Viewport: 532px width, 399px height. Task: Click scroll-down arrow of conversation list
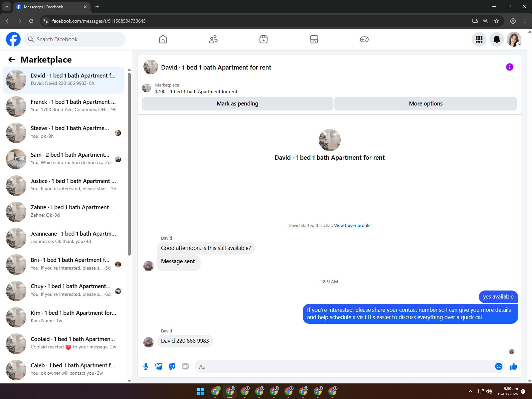point(129,381)
